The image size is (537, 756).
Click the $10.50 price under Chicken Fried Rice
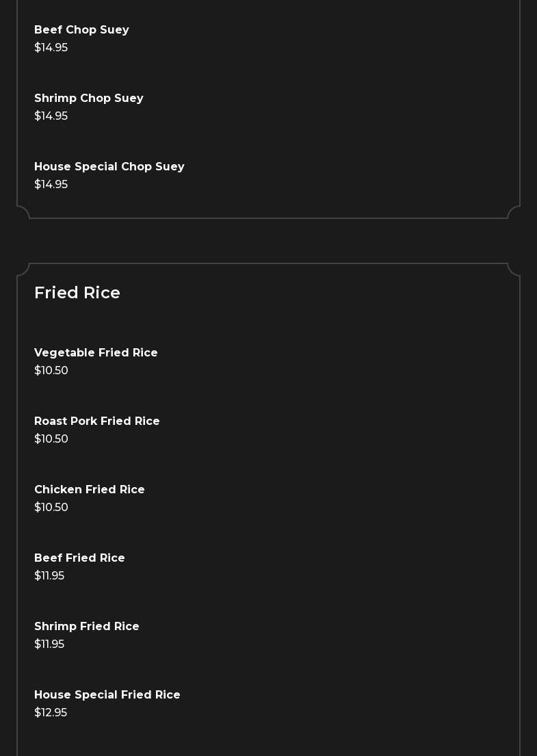coord(51,508)
